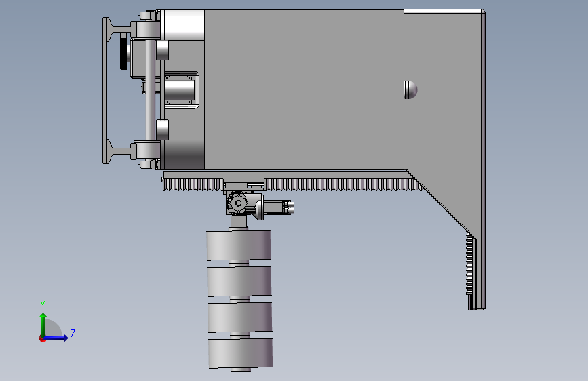Select the bottom cylindrical roller
588x381 pixels.
pyautogui.click(x=241, y=353)
